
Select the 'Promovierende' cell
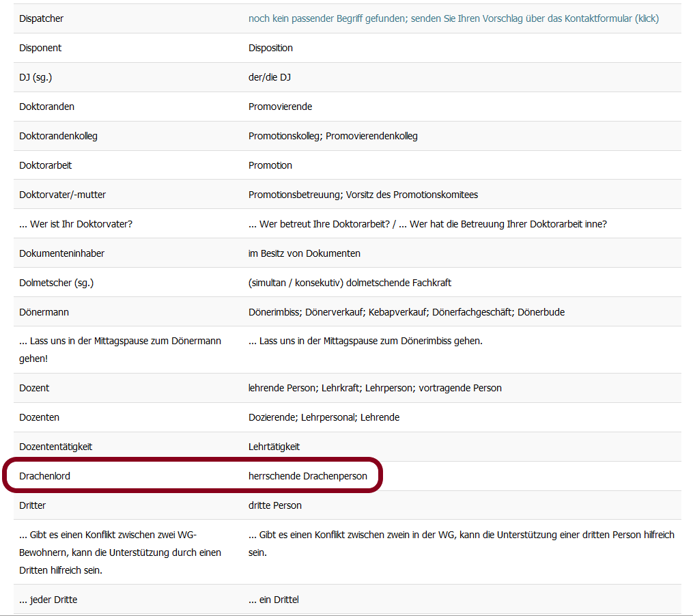click(x=280, y=107)
